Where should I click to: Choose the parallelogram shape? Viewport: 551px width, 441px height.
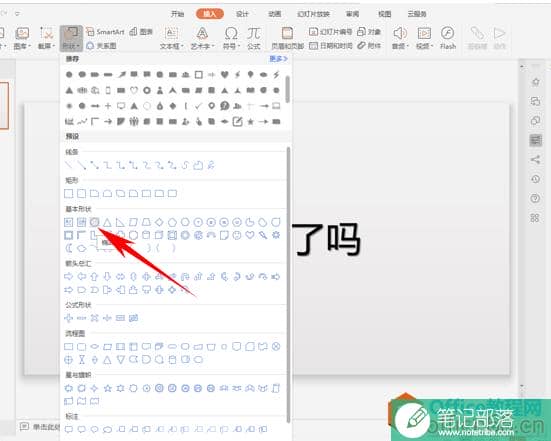(x=133, y=222)
